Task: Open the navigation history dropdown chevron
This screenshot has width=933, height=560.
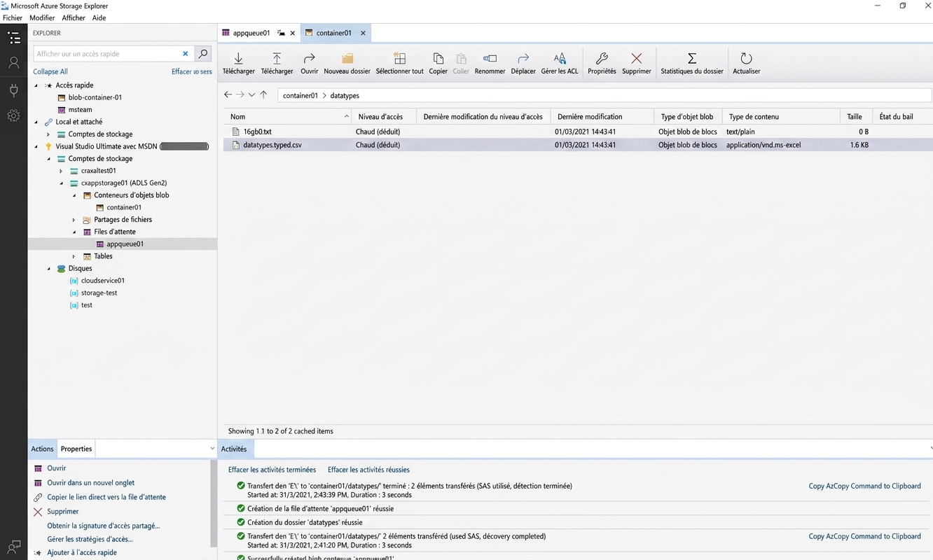Action: pyautogui.click(x=251, y=94)
